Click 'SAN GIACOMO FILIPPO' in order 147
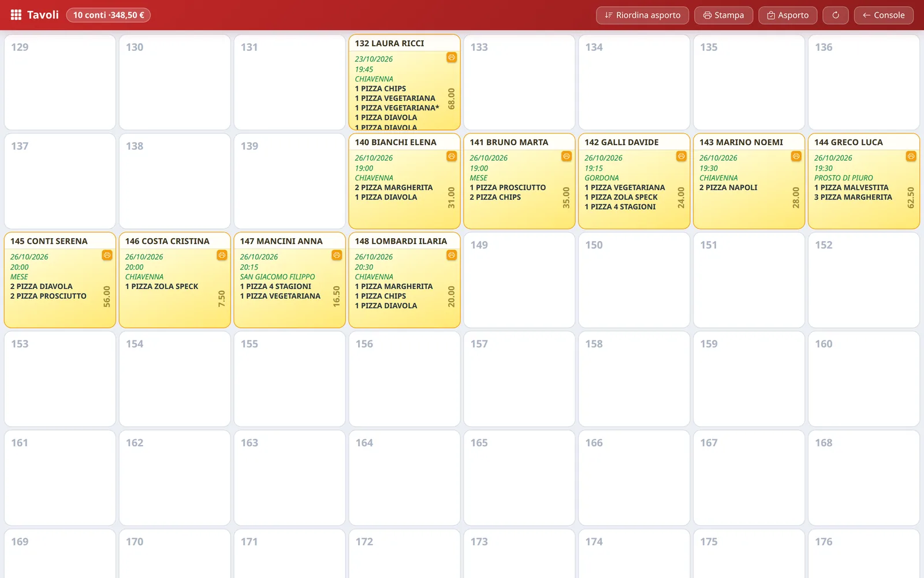This screenshot has height=578, width=924. point(278,277)
